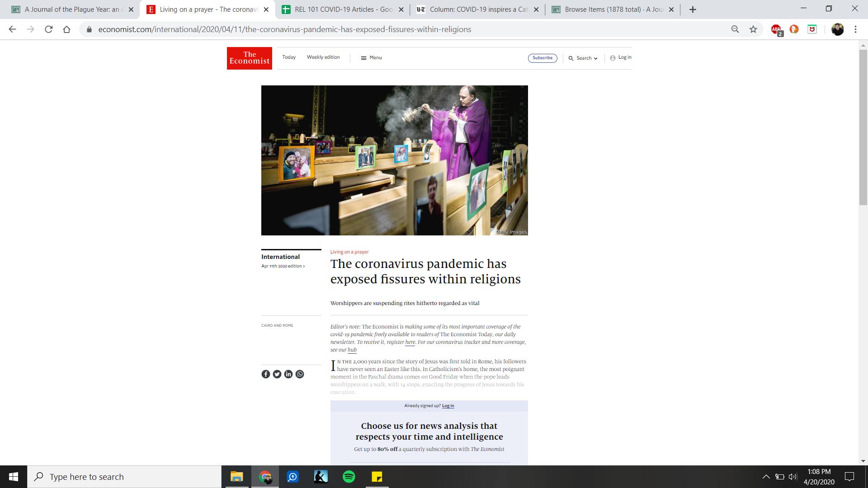Share article on LinkedIn icon
The image size is (868, 488).
point(288,374)
